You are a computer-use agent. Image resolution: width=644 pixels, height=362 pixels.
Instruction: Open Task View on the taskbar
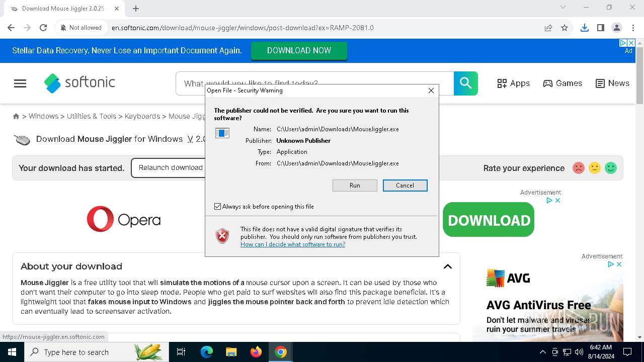[182, 352]
